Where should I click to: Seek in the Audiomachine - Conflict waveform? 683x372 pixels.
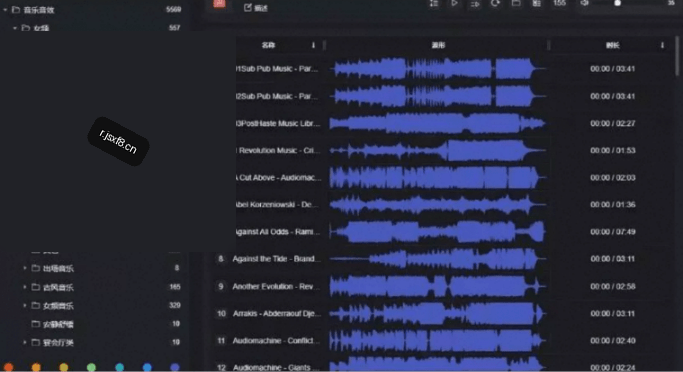[437, 341]
